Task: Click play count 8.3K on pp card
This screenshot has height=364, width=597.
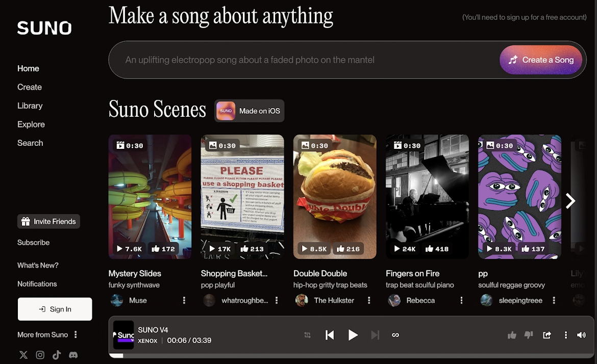Action: coord(500,249)
